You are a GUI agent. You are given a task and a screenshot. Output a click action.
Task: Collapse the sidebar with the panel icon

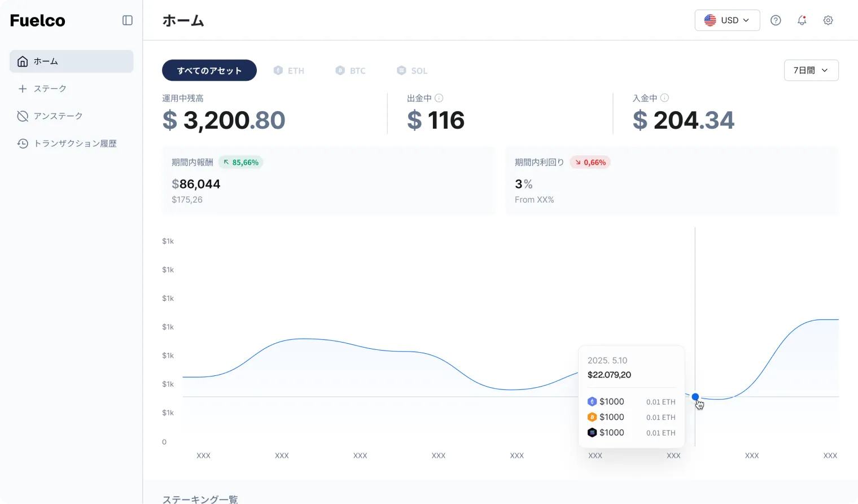[127, 20]
